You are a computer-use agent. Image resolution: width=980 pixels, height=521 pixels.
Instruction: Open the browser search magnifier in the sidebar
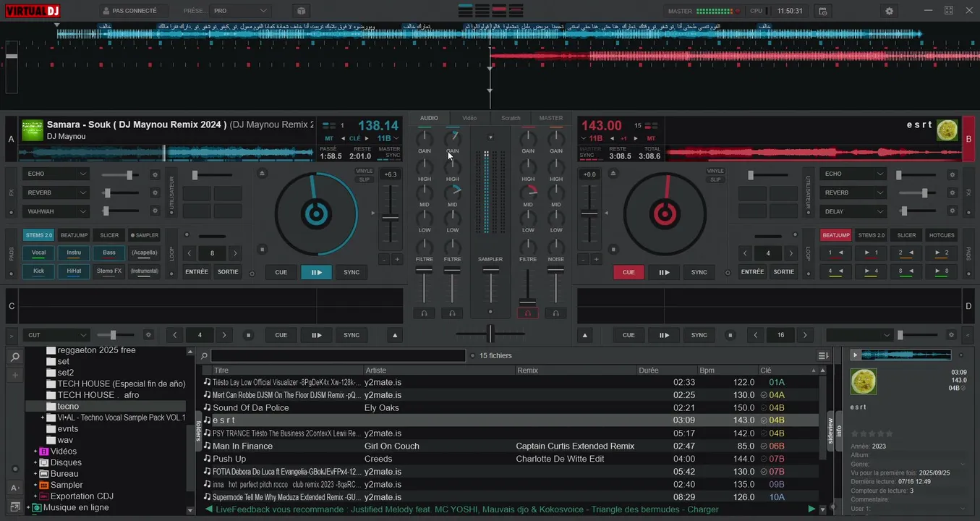pos(14,357)
